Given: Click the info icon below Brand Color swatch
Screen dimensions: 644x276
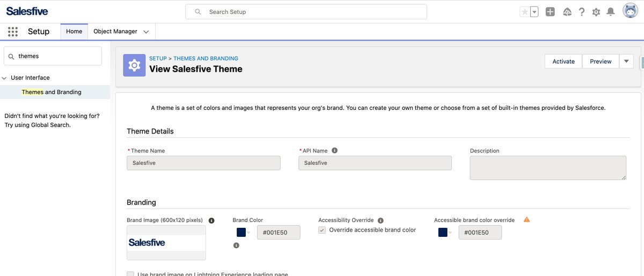Looking at the screenshot, I should [x=236, y=245].
